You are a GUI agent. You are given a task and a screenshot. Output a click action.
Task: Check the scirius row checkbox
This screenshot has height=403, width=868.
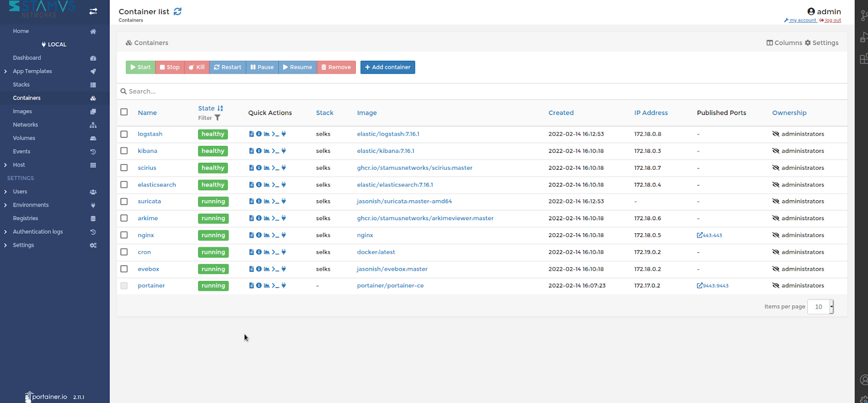(x=124, y=168)
